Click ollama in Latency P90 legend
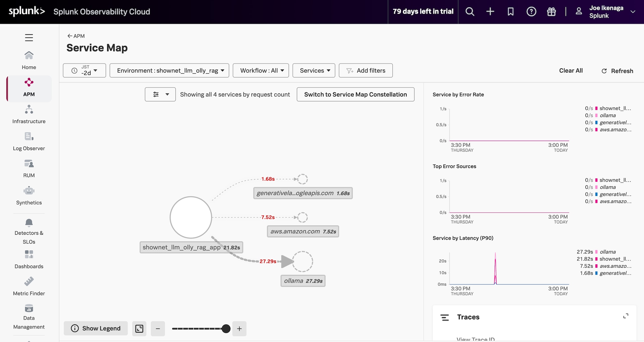The image size is (644, 342). point(608,252)
